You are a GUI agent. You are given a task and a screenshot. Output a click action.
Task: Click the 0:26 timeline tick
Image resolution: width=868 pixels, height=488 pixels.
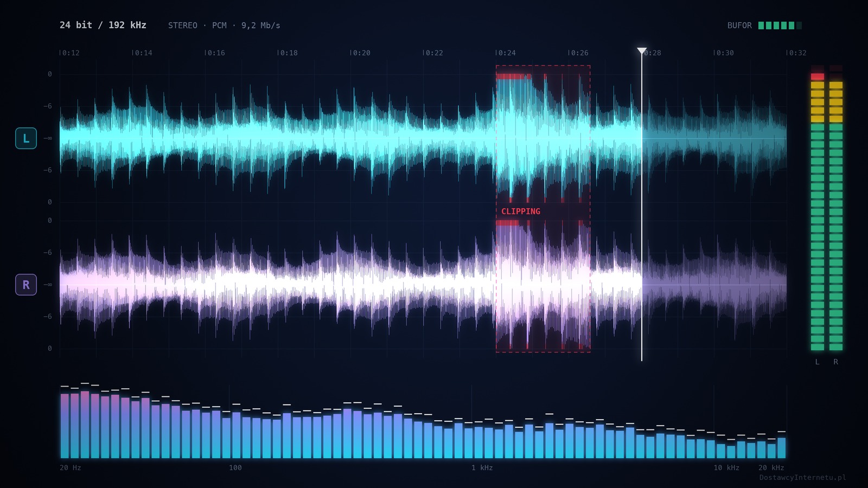(x=579, y=53)
